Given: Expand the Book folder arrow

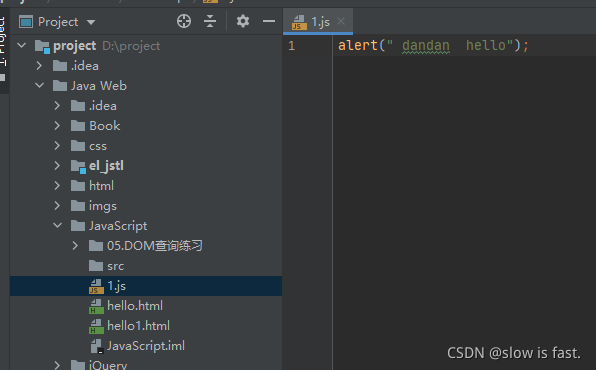Looking at the screenshot, I should point(57,126).
